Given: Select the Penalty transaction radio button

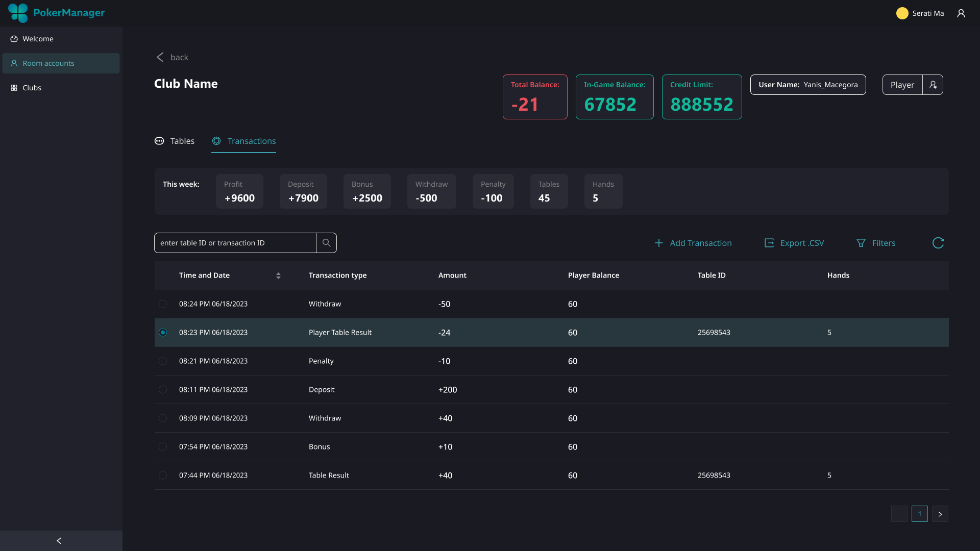Looking at the screenshot, I should 163,361.
